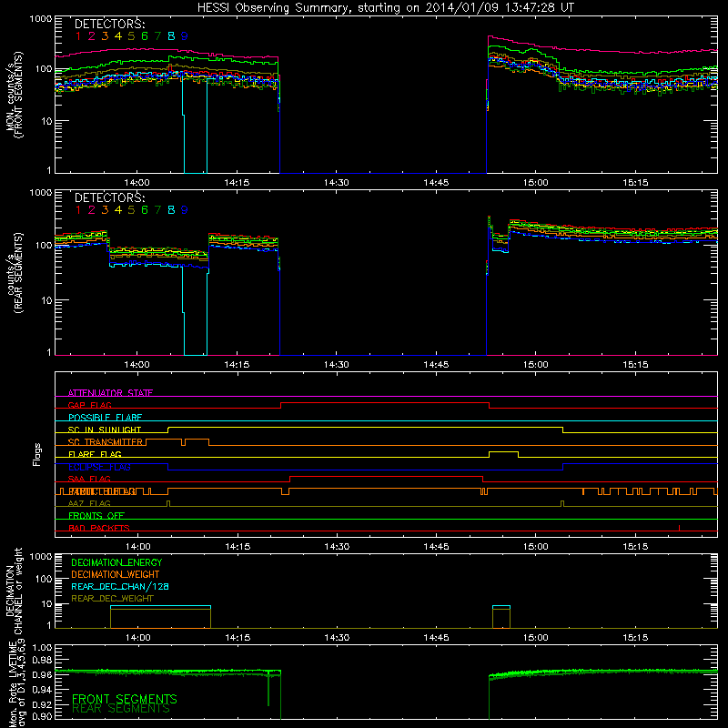The image size is (728, 728).
Task: Click rear segments panel y-axis title
Action: (x=14, y=273)
